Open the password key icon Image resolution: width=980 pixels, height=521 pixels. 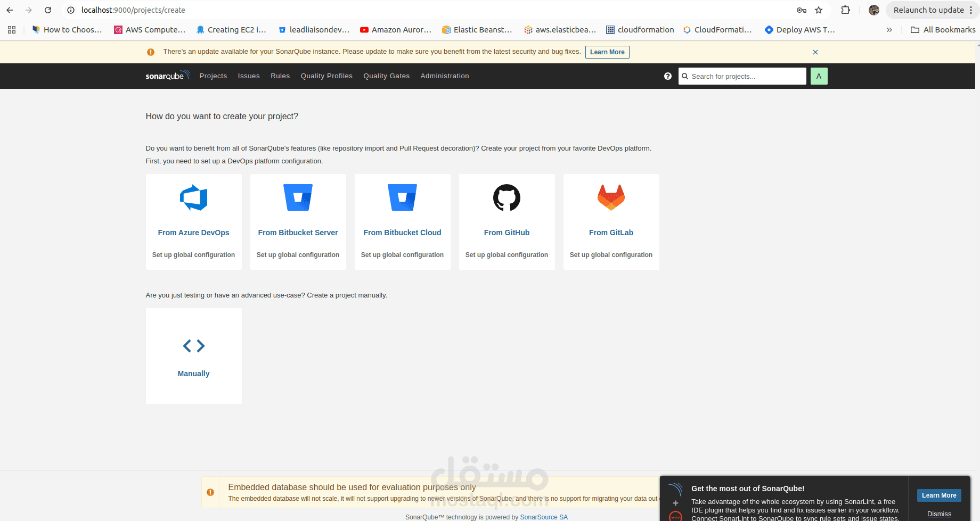[801, 10]
